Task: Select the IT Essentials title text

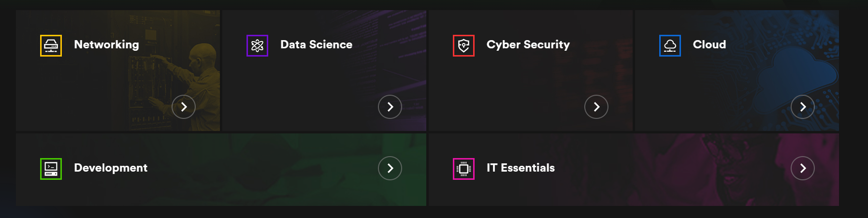Action: 521,168
